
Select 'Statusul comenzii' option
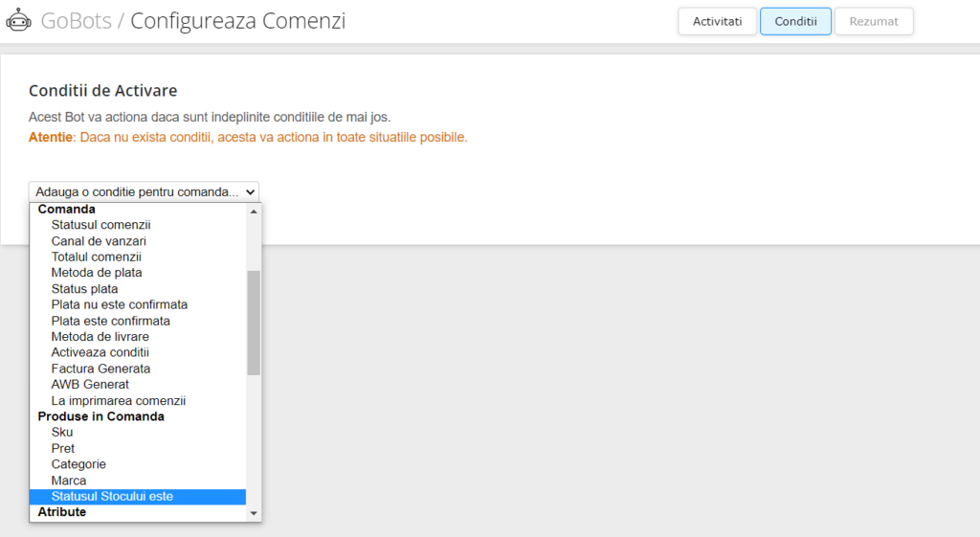100,225
